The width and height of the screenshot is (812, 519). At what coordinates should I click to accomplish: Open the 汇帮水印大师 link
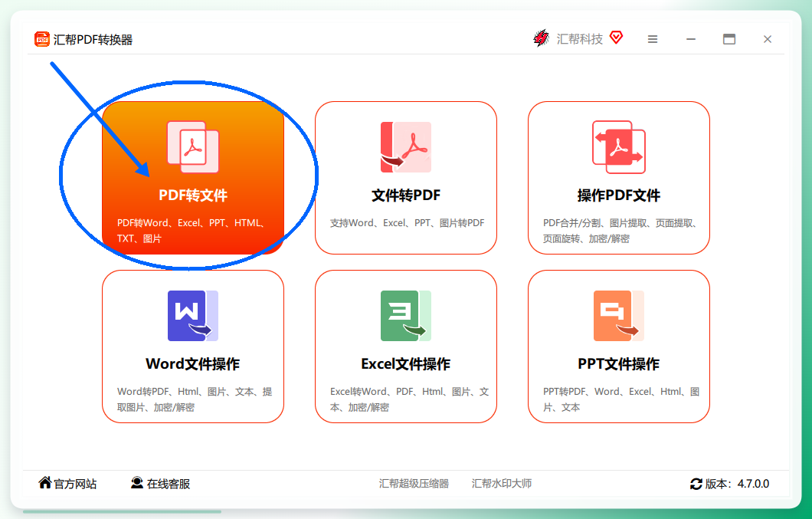click(x=502, y=484)
